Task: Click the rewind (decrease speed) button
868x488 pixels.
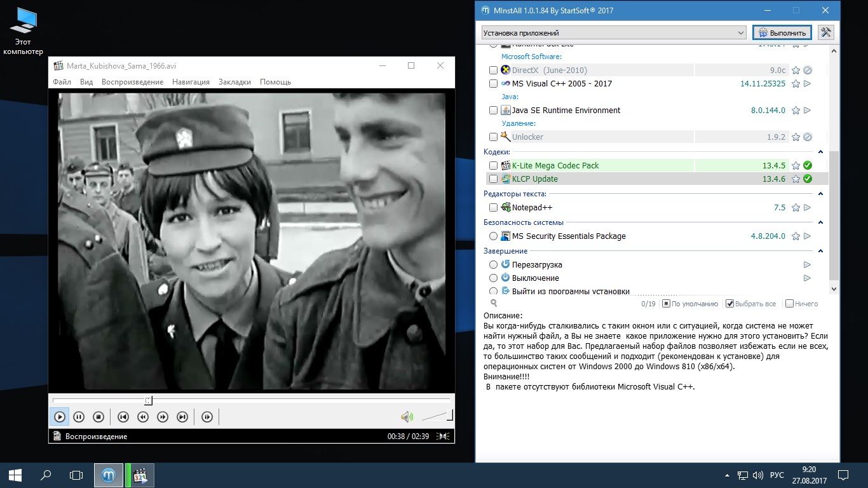Action: [143, 417]
